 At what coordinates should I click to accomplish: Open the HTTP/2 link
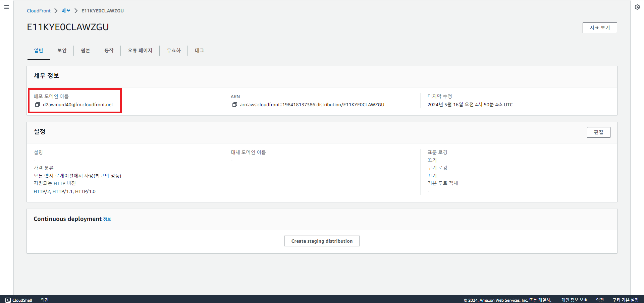click(x=42, y=191)
